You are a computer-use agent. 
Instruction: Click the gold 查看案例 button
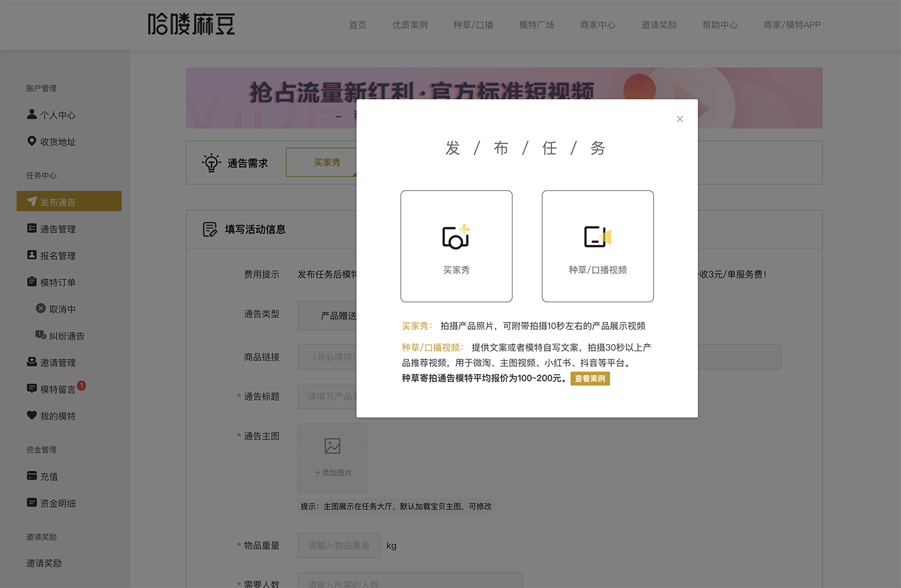tap(590, 378)
